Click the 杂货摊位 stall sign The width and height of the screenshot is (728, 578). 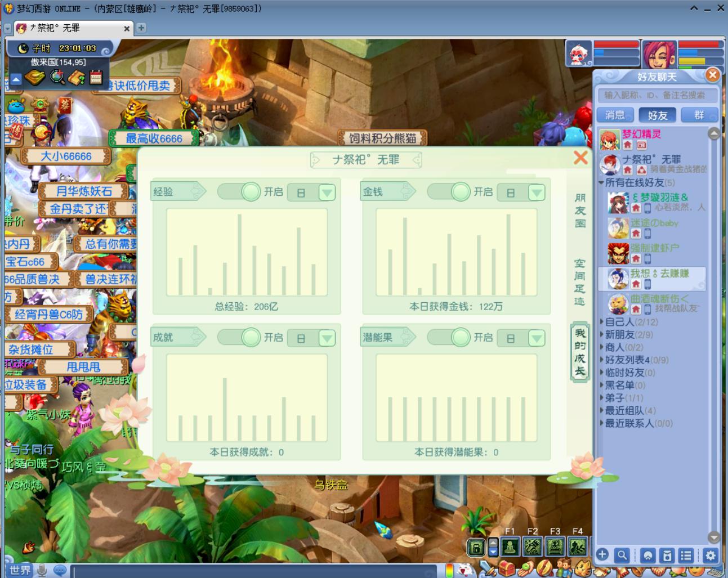click(x=39, y=350)
